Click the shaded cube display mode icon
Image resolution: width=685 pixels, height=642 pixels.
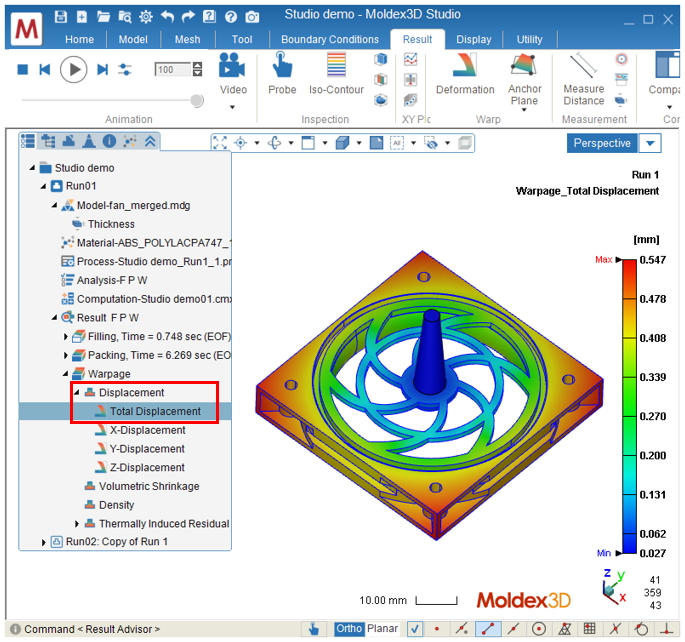pos(342,143)
